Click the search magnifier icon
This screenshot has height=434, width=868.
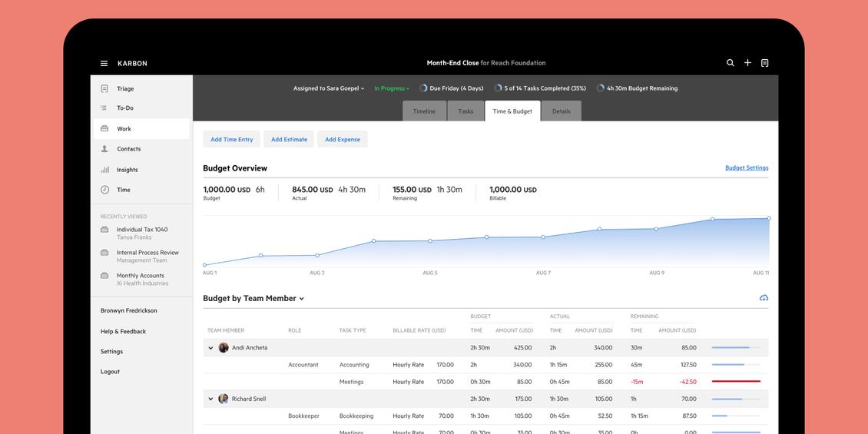[731, 63]
